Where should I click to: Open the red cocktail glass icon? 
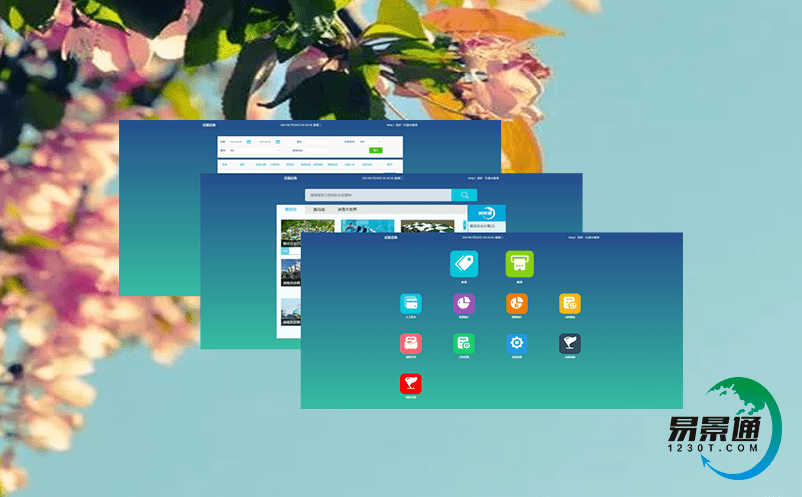pyautogui.click(x=410, y=383)
